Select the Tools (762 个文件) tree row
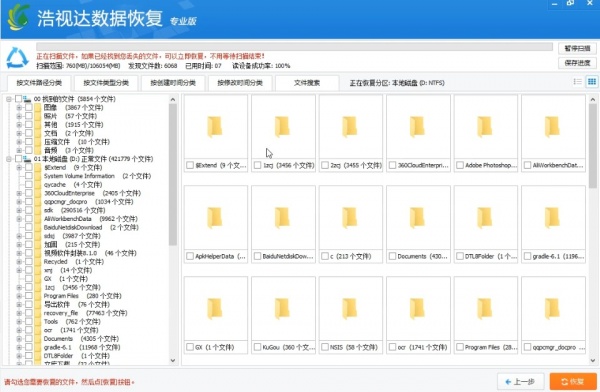 [x=72, y=322]
